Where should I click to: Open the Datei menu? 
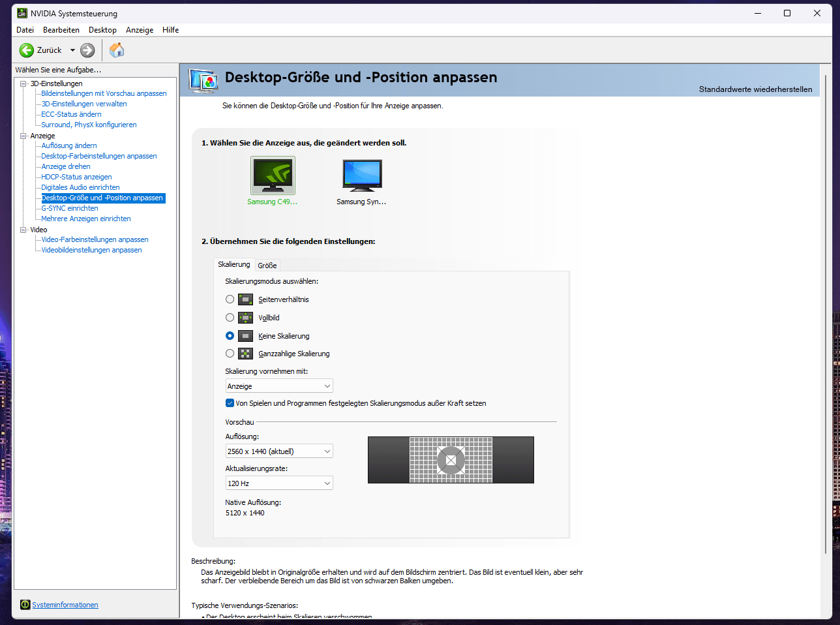point(25,30)
